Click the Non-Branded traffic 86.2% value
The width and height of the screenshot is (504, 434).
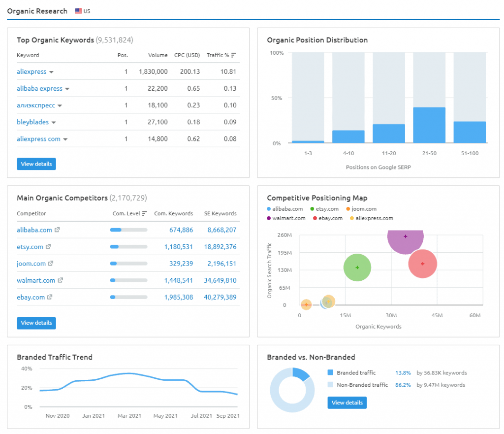[403, 385]
